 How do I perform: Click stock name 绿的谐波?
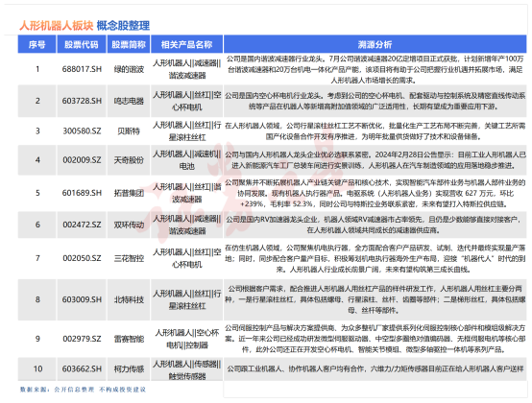pos(129,69)
